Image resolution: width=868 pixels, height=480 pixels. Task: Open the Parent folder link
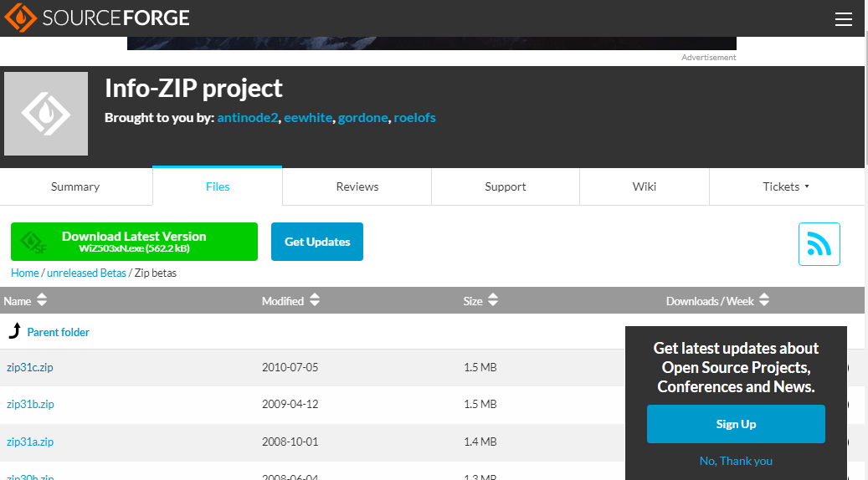point(58,332)
